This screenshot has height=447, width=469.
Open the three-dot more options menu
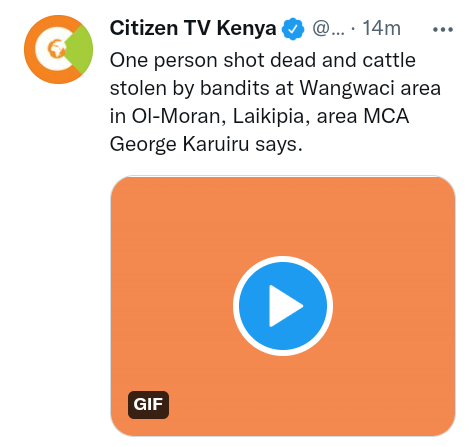tap(443, 30)
